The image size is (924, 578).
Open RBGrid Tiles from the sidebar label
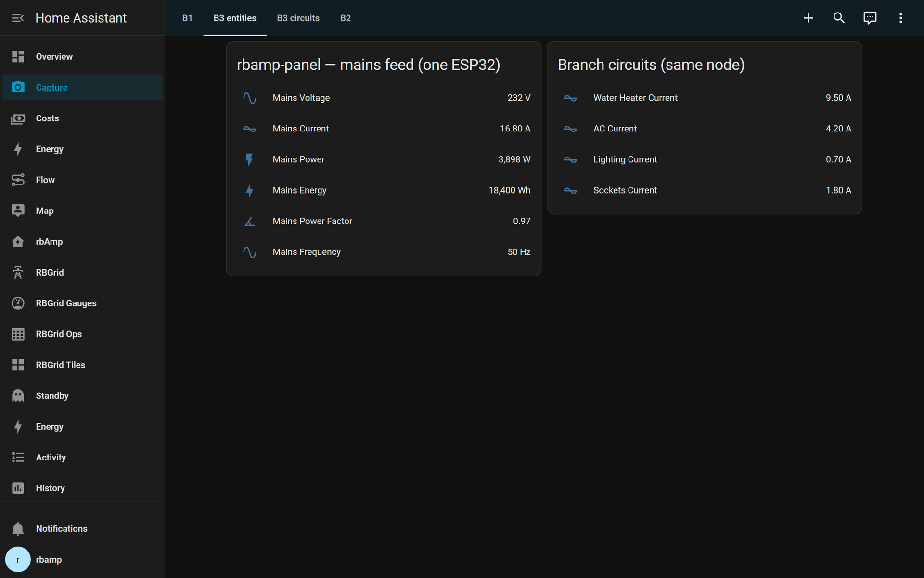[60, 365]
